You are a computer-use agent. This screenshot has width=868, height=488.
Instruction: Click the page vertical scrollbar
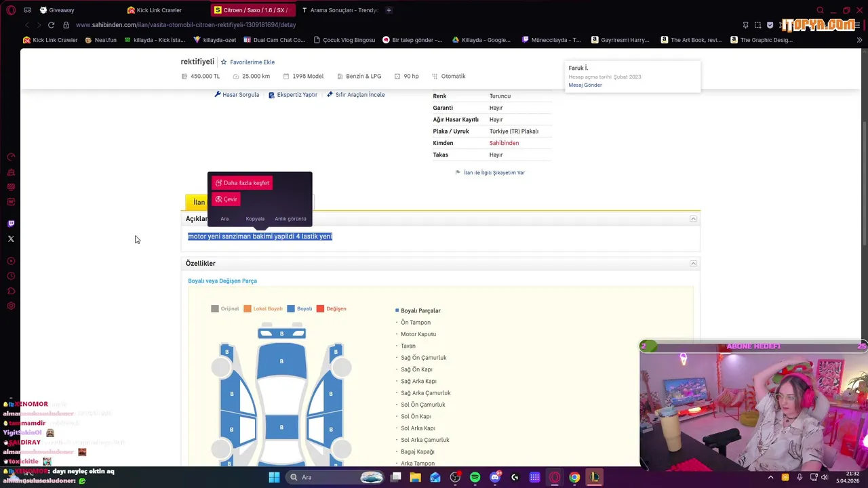864,183
